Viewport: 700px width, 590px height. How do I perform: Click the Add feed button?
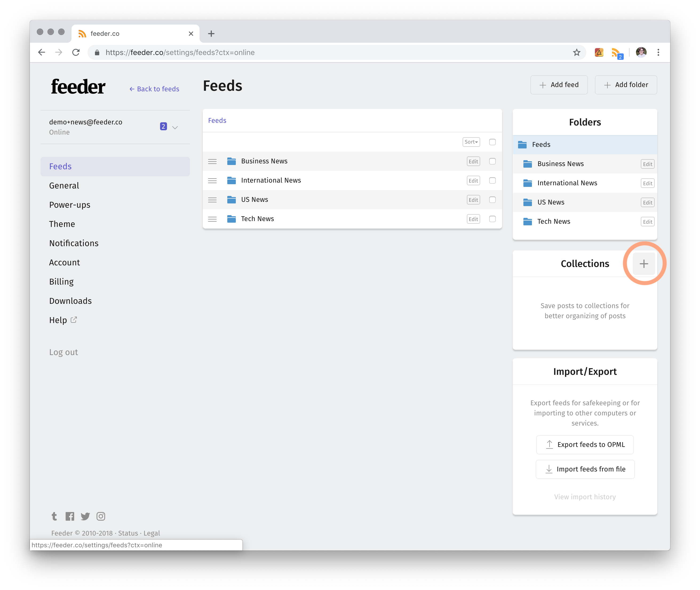559,85
